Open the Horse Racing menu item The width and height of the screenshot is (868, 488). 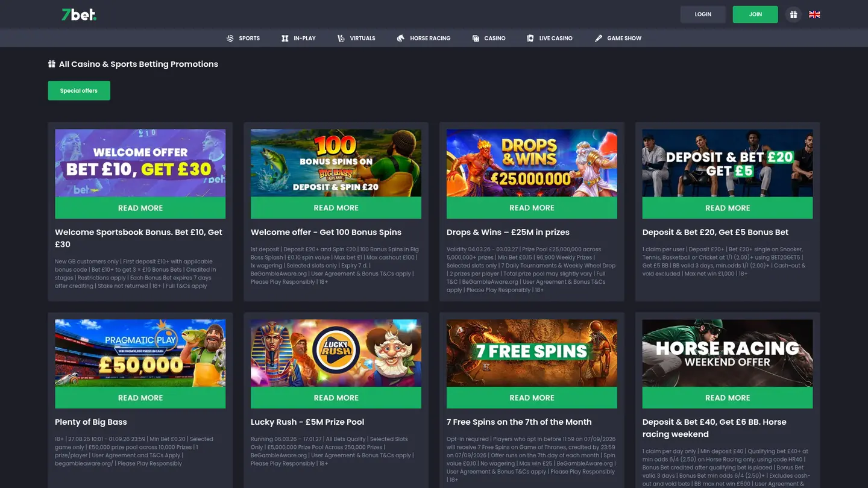click(424, 38)
